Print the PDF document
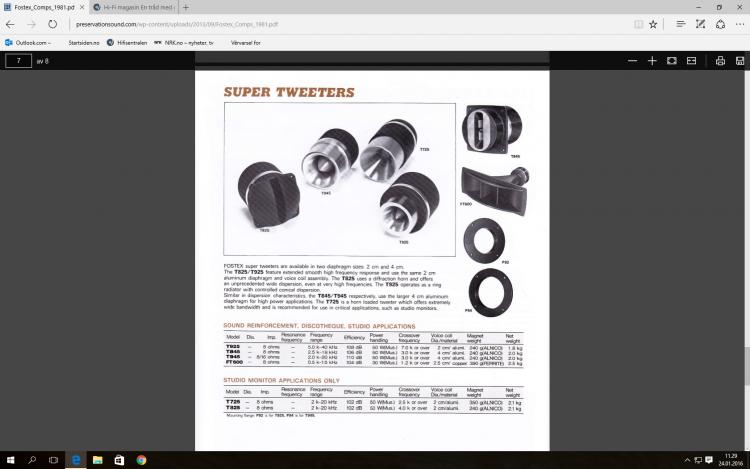This screenshot has width=750, height=469. pyautogui.click(x=720, y=61)
